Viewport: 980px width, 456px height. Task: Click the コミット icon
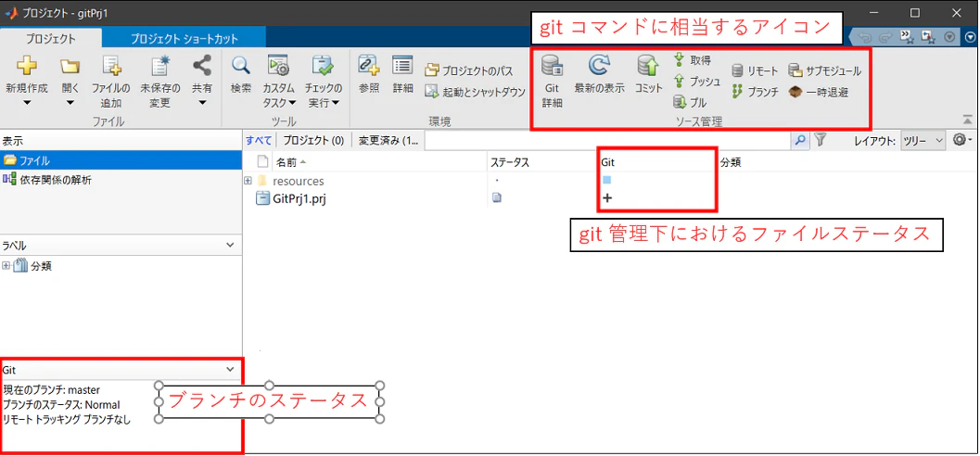(x=648, y=65)
